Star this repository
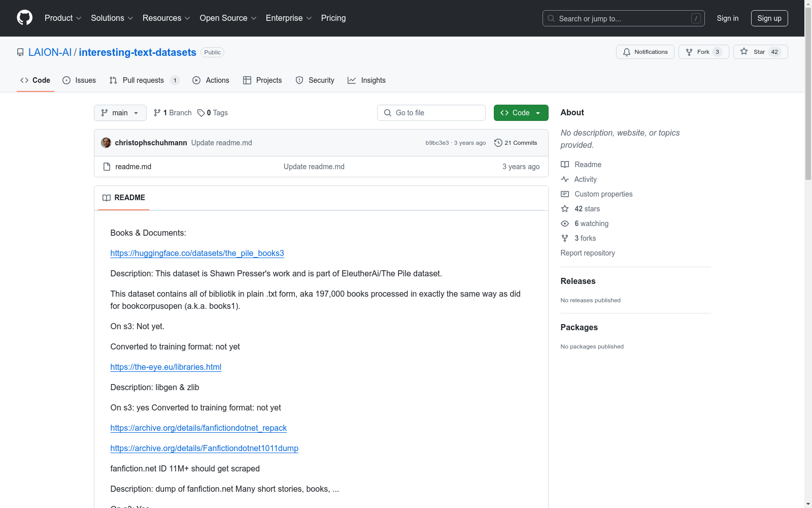 point(760,52)
